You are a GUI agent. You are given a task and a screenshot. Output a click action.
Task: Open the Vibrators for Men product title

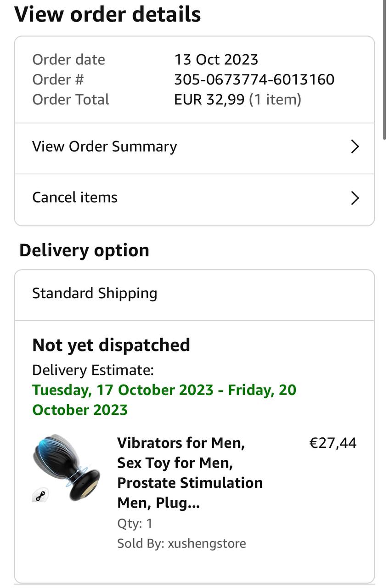(190, 473)
